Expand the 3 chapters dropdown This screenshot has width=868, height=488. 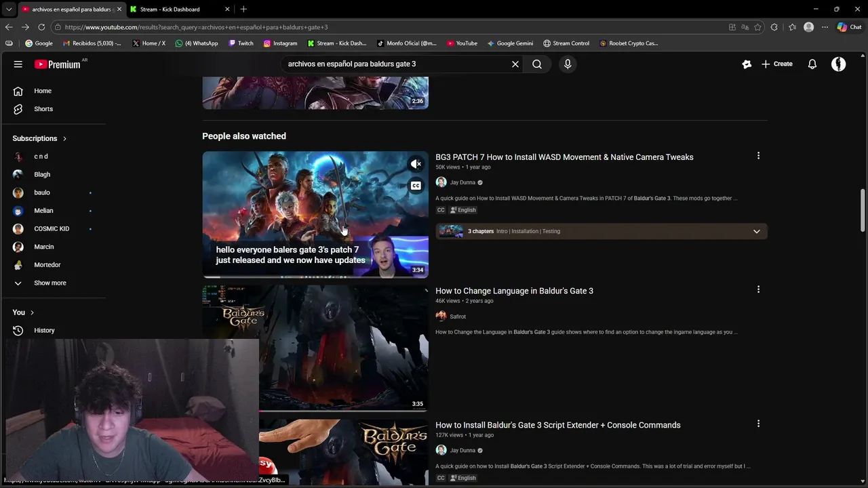(x=756, y=231)
